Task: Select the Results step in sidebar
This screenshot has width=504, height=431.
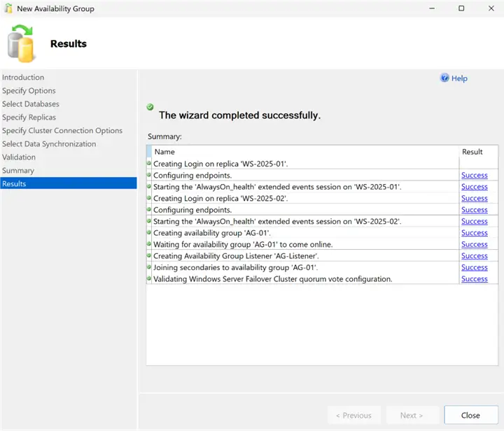Action: pos(69,183)
